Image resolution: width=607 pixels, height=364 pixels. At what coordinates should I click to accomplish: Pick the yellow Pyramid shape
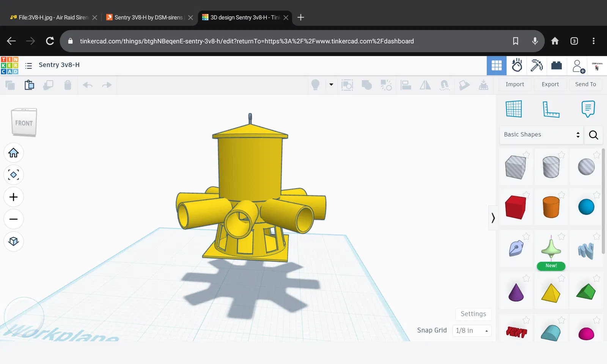551,293
